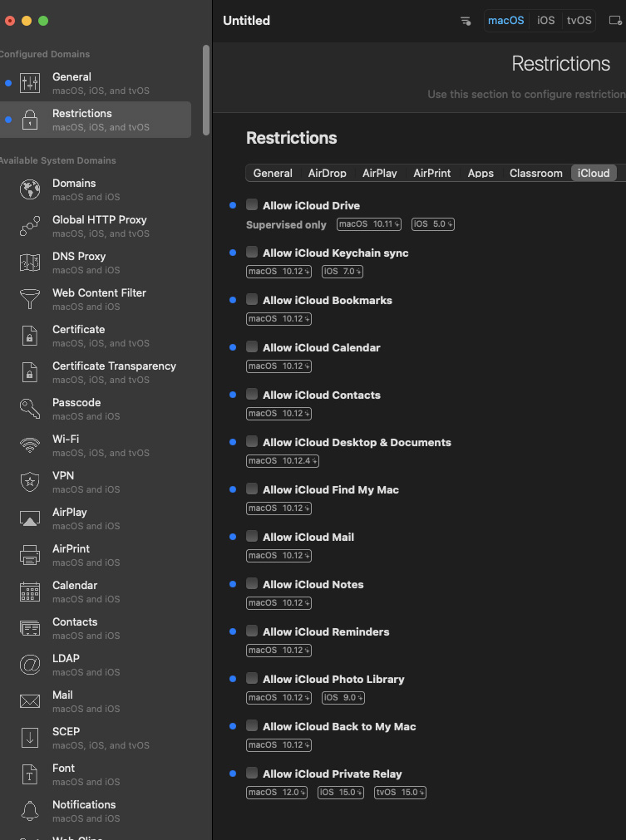Viewport: 626px width, 840px height.
Task: Check Allow iCloud Calendar
Action: tap(252, 346)
